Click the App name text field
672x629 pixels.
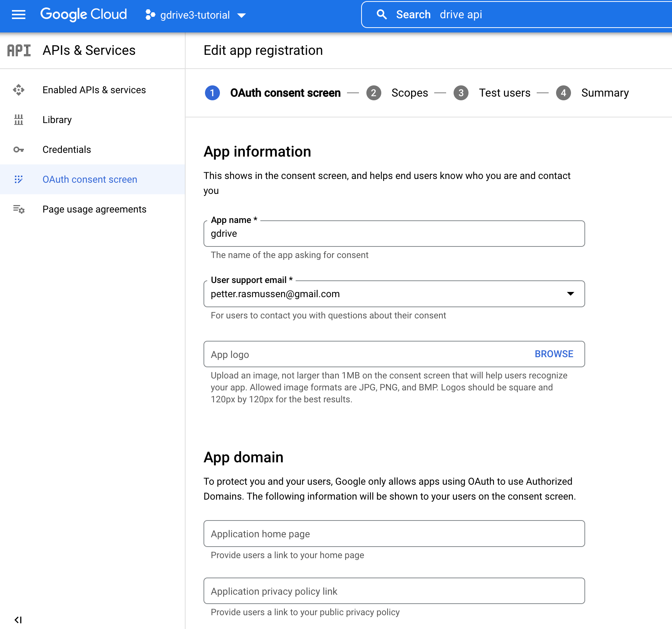[x=394, y=234]
